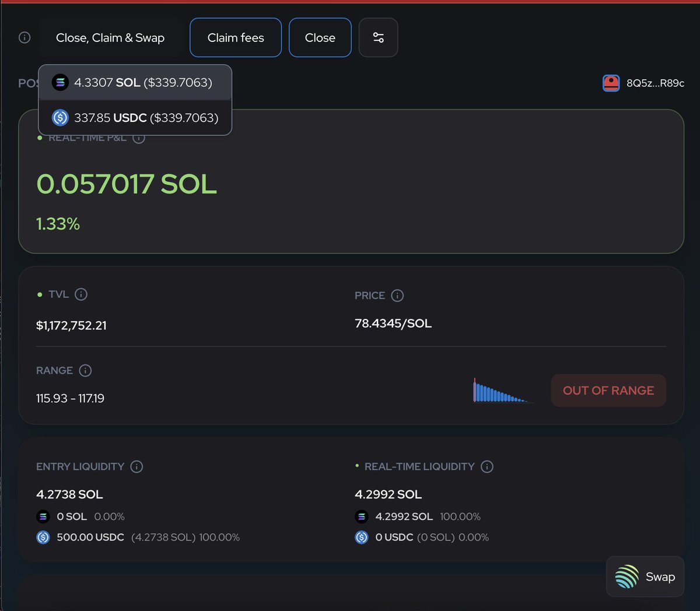Click the TVL label text
Viewport: 700px width, 611px height.
pos(58,294)
